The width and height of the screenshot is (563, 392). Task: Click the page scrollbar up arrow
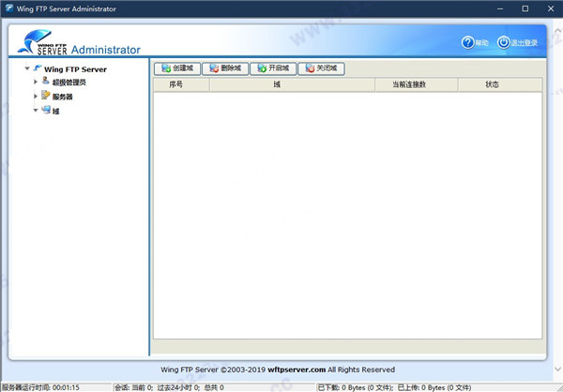coord(557,31)
